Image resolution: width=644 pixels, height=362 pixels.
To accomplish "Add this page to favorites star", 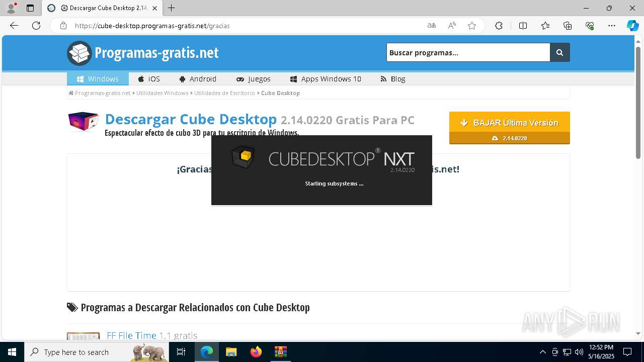I will (472, 26).
